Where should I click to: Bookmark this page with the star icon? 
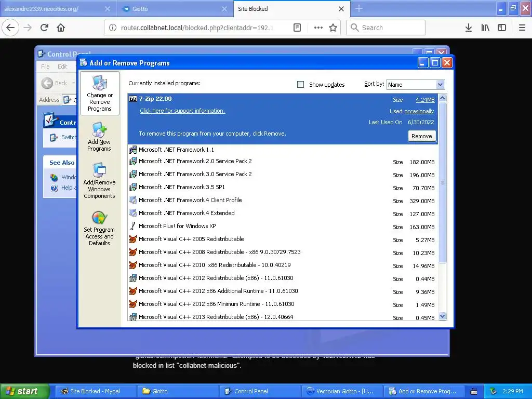(333, 28)
